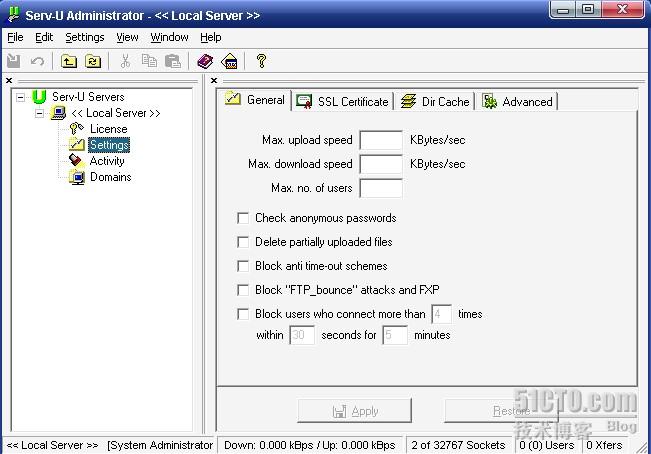The image size is (651, 454).
Task: Click the seconds field showing 30
Action: point(302,335)
